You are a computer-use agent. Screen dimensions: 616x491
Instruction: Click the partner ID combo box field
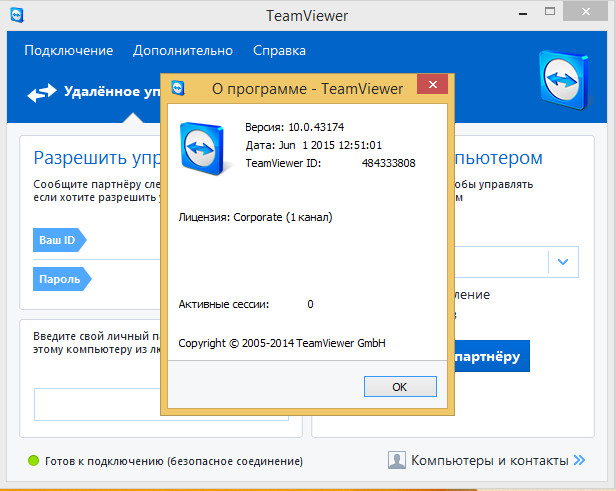(x=516, y=262)
